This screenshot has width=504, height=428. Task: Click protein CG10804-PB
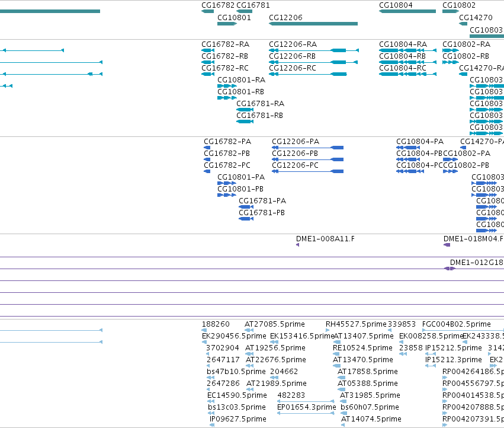pos(419,154)
